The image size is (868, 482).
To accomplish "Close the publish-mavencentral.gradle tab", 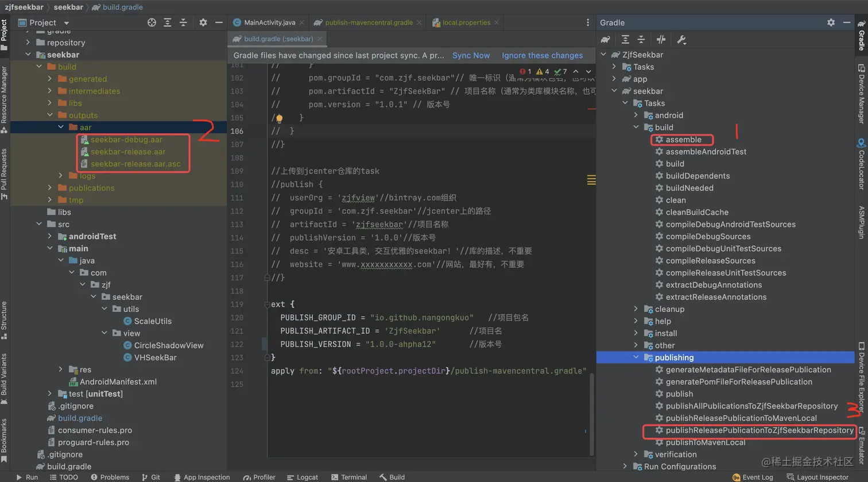I will pos(419,22).
